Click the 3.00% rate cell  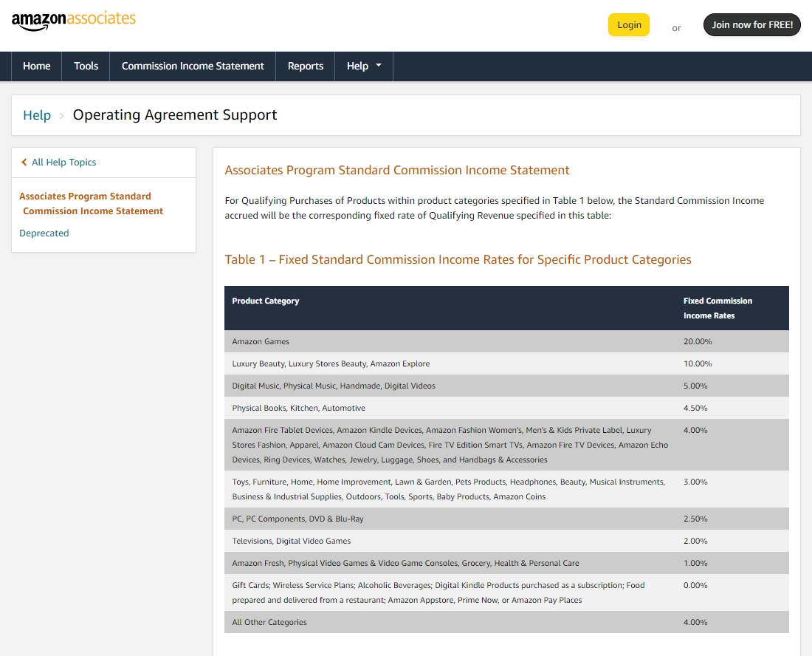coord(695,482)
